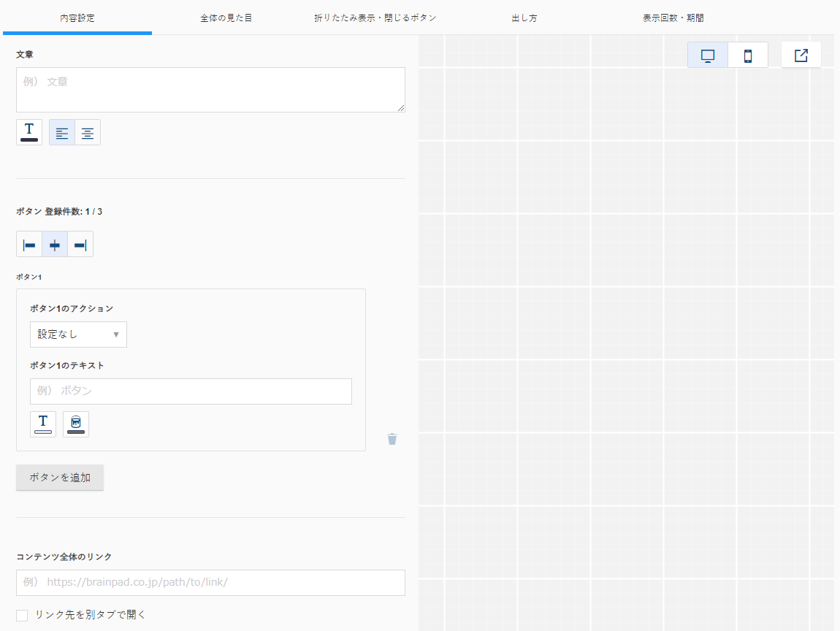Switch to 全体の見た目 tab

coord(226,18)
